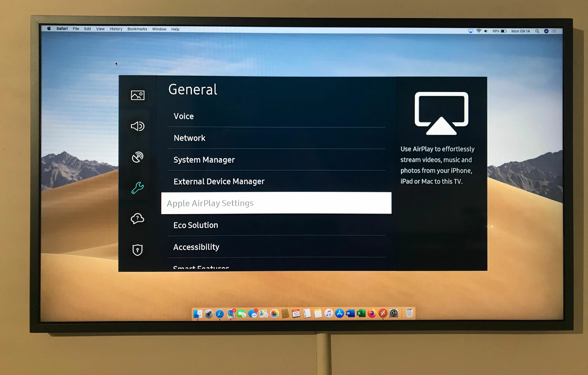Select Eco Solution menu item
588x375 pixels.
[276, 225]
